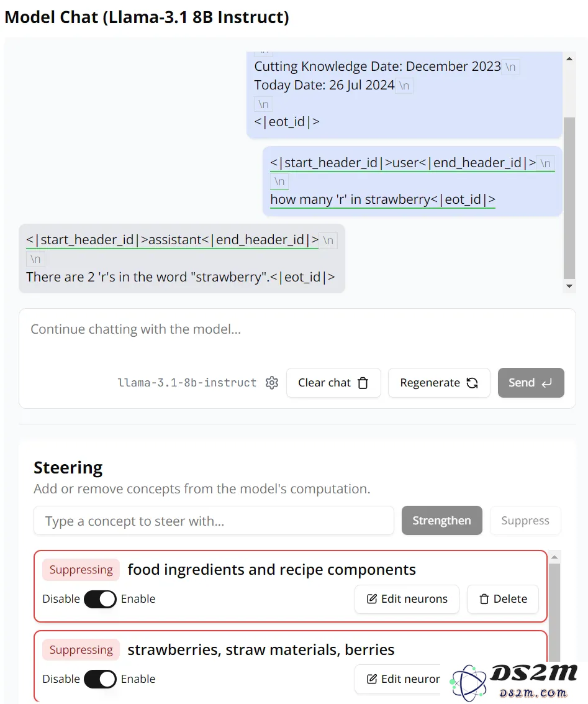This screenshot has height=704, width=588.
Task: Click the 'Suppressing' badge on strawberries
Action: (81, 650)
